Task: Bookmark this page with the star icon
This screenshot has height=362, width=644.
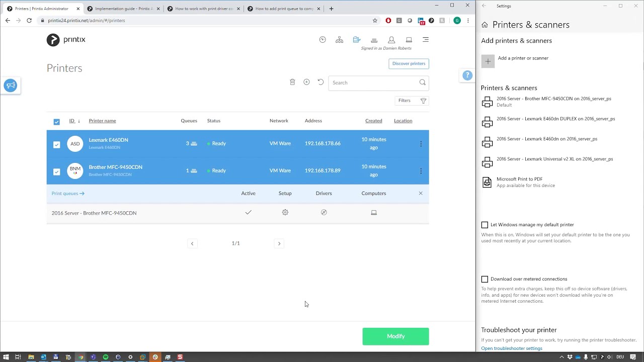Action: [x=375, y=21]
